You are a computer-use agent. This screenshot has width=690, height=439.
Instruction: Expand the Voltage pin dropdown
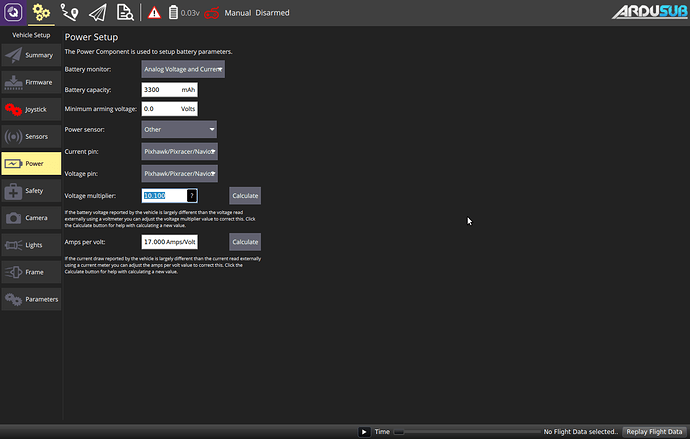coord(180,173)
